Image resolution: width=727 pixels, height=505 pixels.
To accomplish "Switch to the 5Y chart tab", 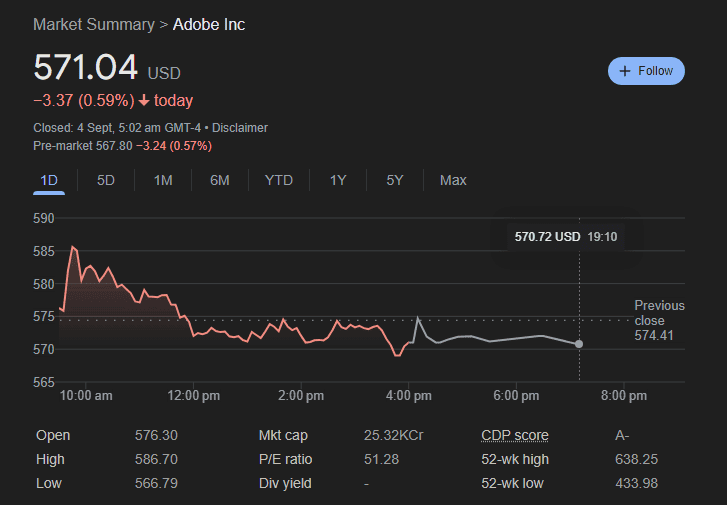I will coord(395,180).
